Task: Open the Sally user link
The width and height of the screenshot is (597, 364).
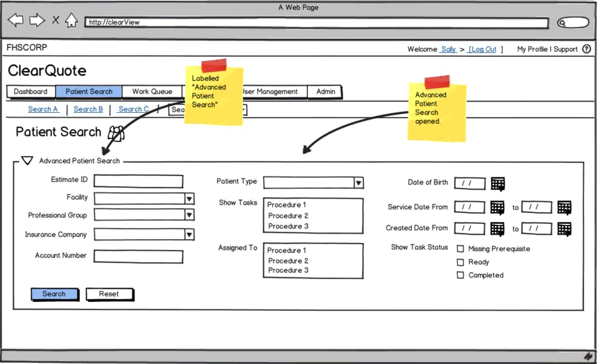Action: pyautogui.click(x=448, y=49)
